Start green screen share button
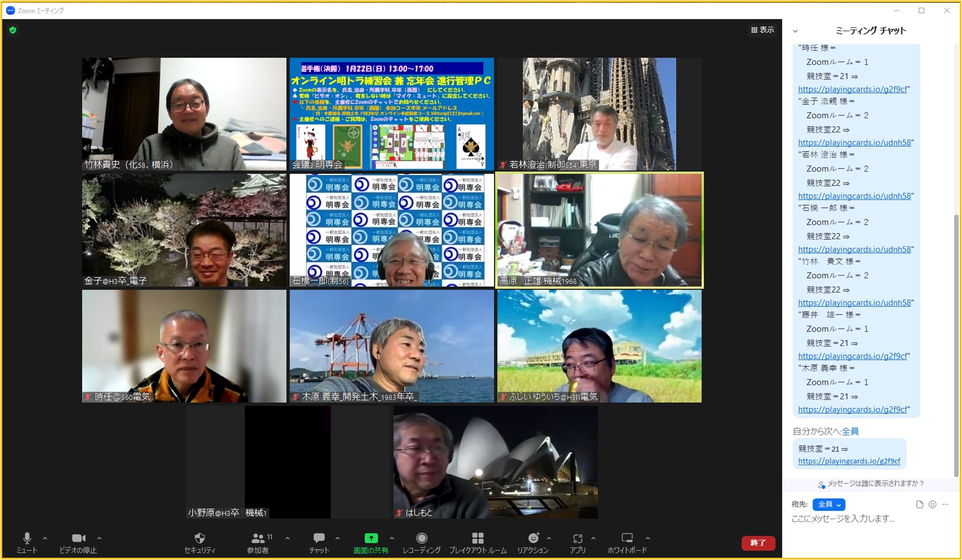The height and width of the screenshot is (560, 962). point(371,542)
